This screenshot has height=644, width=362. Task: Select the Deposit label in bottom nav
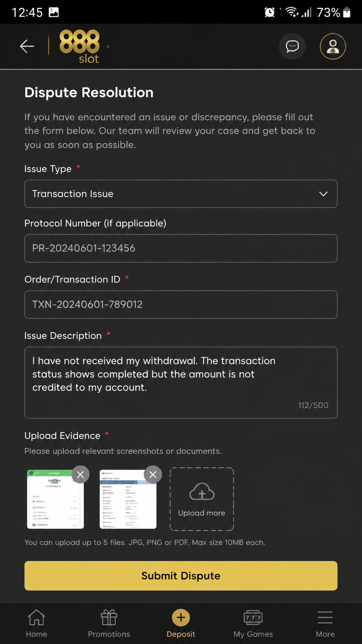click(x=181, y=634)
